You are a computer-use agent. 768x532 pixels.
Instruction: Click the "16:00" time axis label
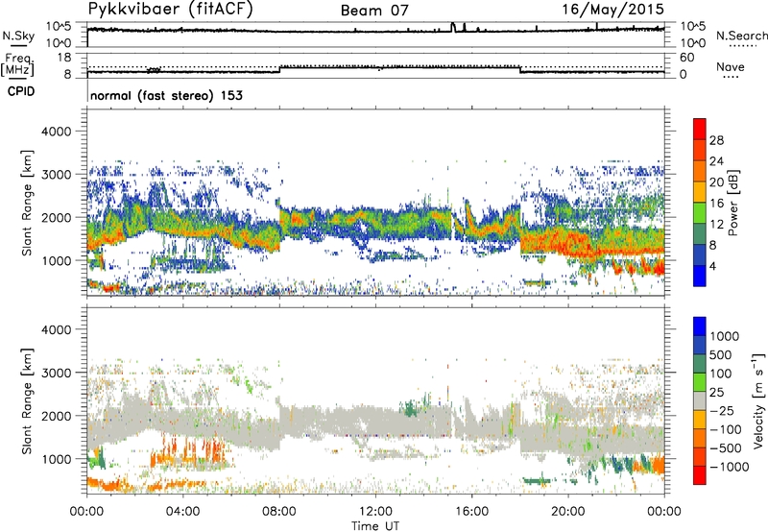coord(471,512)
